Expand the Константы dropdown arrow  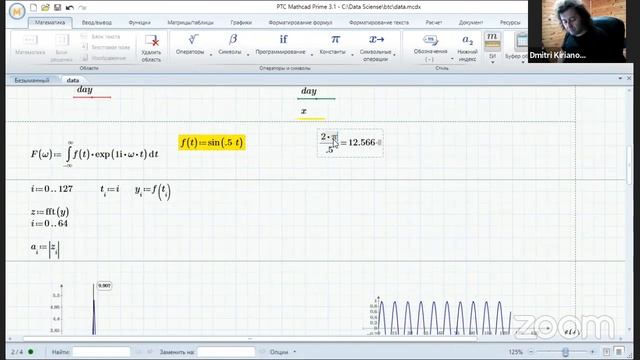[352, 54]
